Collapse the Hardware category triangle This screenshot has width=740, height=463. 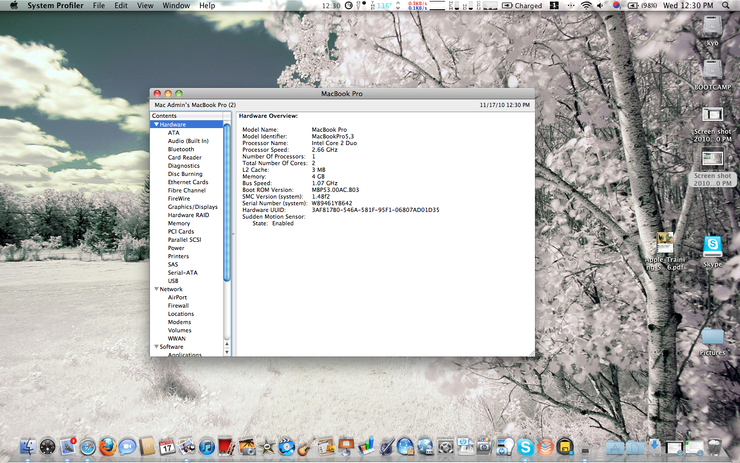155,124
